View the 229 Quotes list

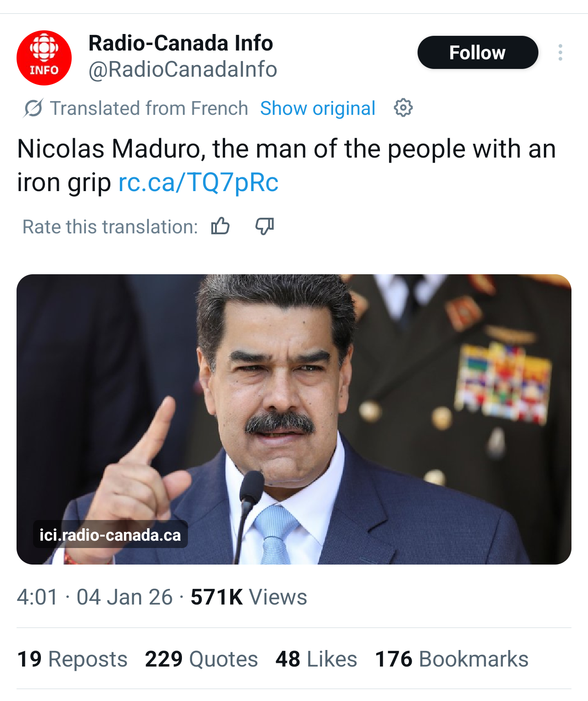[201, 659]
